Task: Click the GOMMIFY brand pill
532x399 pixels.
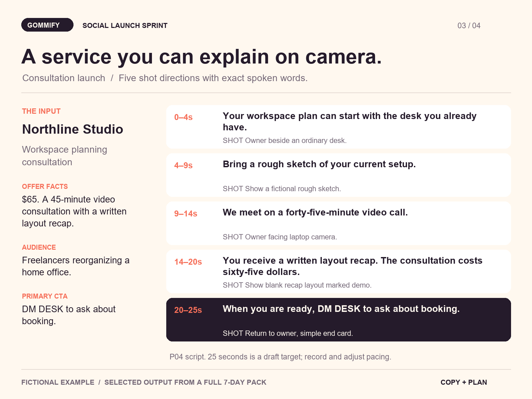Action: pyautogui.click(x=47, y=25)
